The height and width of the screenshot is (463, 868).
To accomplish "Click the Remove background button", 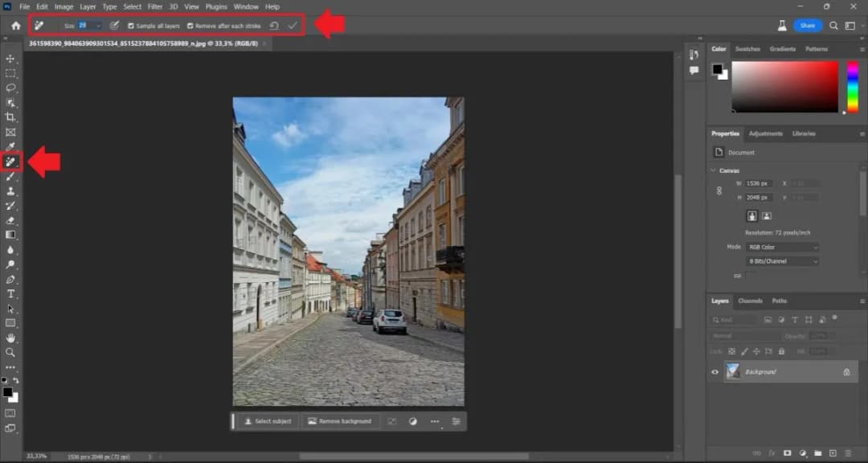I will 338,420.
